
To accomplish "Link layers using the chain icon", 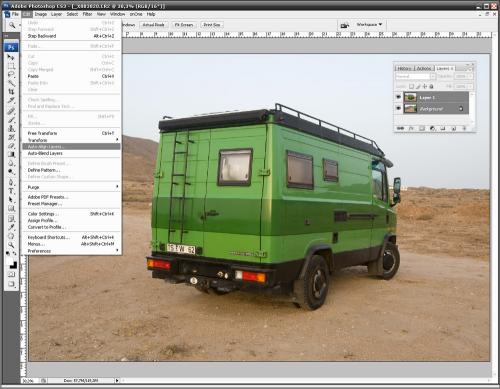I will click(x=400, y=128).
